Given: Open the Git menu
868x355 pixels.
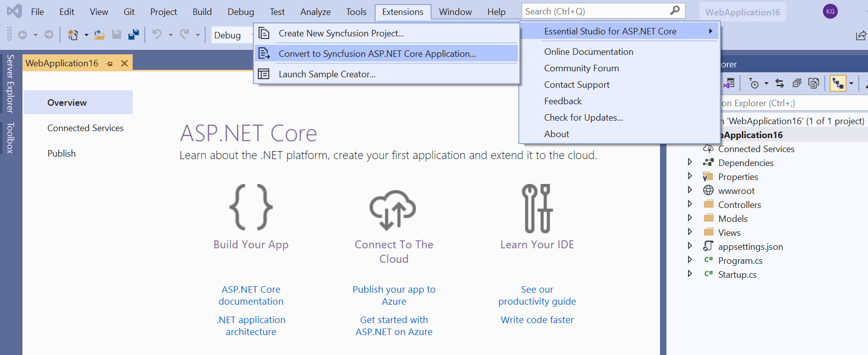Looking at the screenshot, I should click(x=129, y=11).
